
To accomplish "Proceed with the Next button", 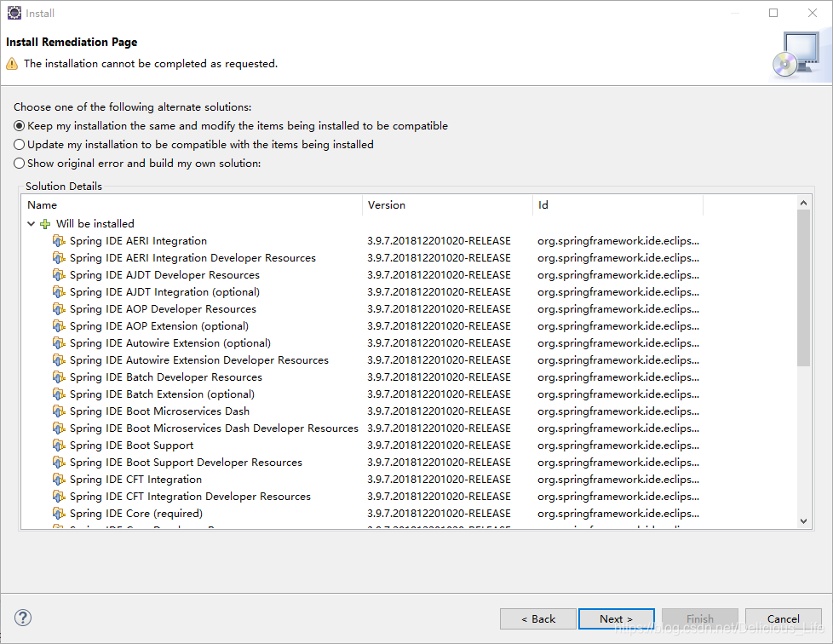I will point(617,619).
